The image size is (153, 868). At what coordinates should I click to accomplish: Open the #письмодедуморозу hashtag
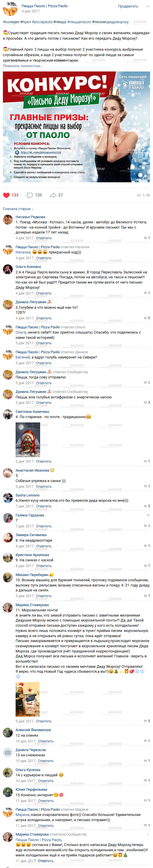(110, 22)
